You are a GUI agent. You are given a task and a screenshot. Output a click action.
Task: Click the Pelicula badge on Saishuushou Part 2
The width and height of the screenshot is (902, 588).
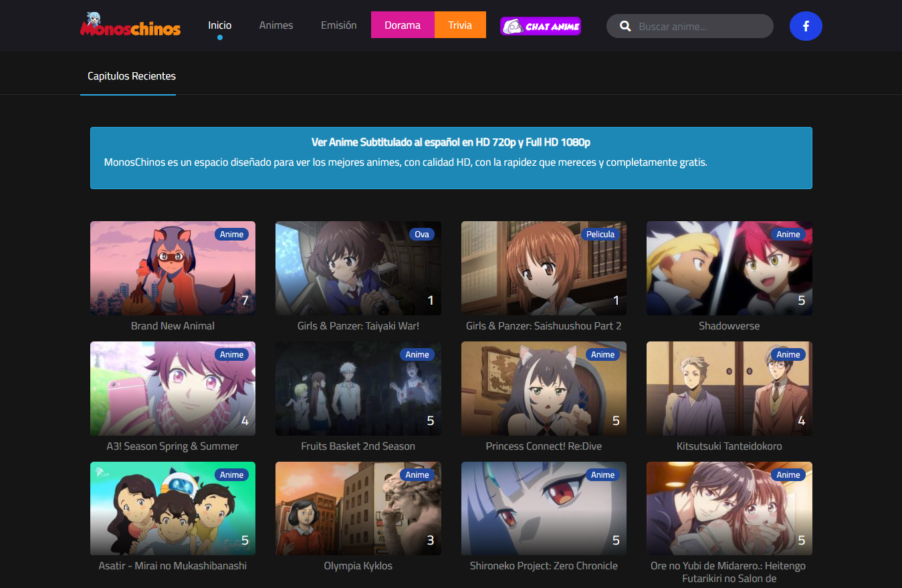[600, 235]
